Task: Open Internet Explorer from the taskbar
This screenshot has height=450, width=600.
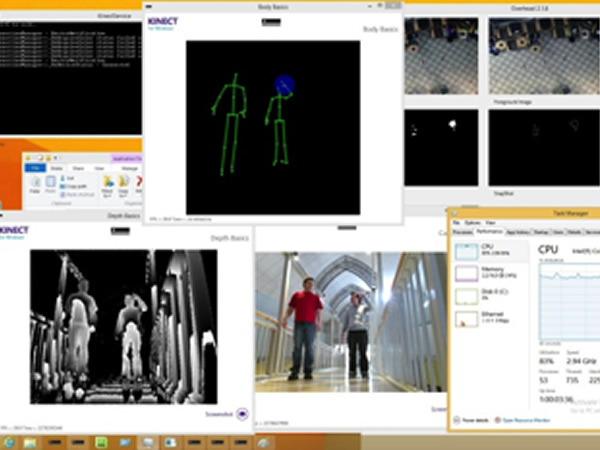Action: [8, 443]
